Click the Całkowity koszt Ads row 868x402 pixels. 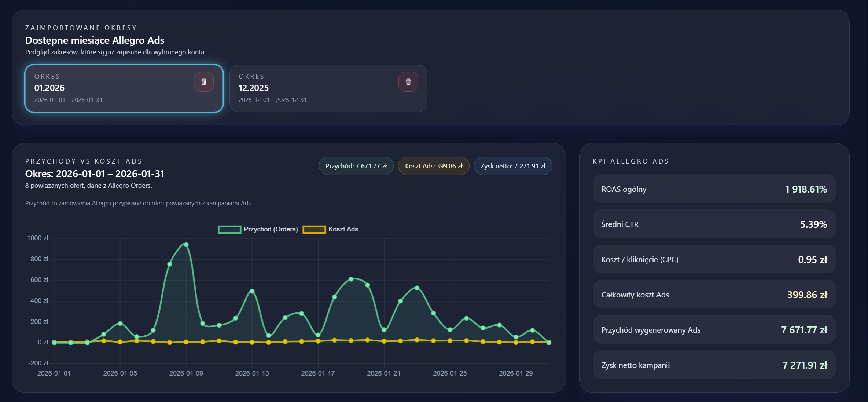click(714, 295)
